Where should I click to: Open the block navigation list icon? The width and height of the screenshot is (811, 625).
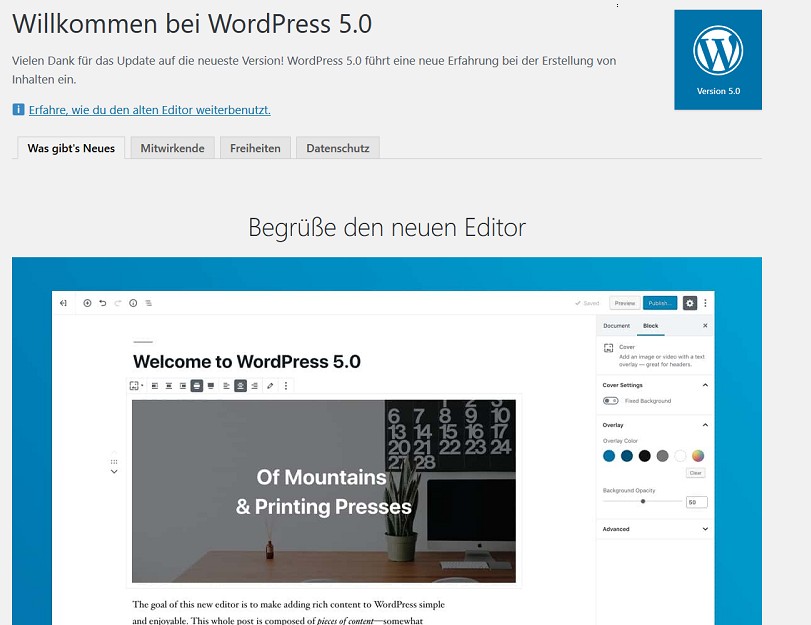point(148,303)
